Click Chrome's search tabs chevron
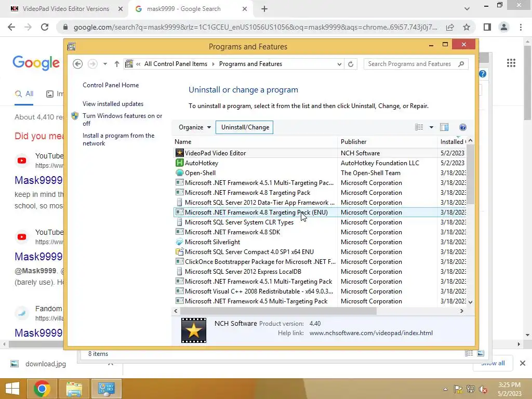This screenshot has width=532, height=399. (467, 9)
